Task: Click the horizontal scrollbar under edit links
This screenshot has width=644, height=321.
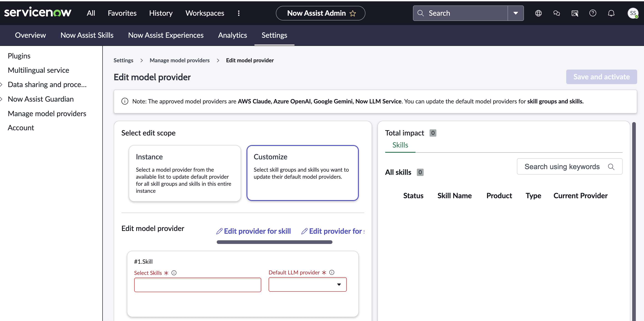Action: [274, 242]
